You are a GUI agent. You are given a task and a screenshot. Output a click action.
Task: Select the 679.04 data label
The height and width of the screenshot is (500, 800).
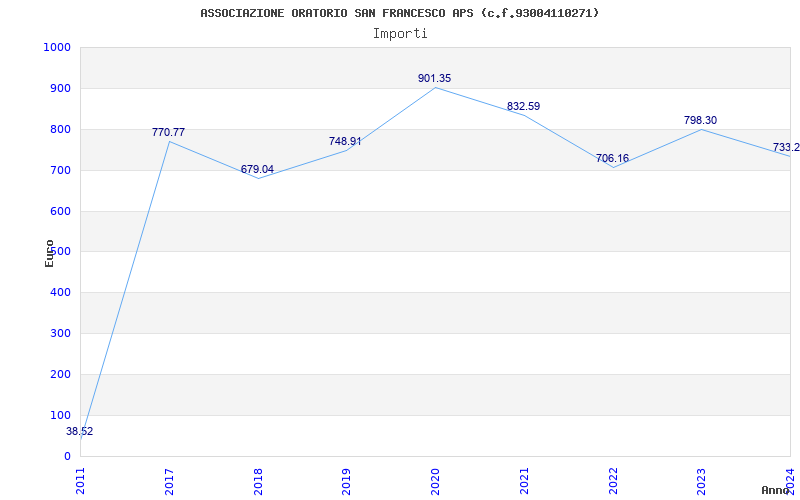point(257,169)
